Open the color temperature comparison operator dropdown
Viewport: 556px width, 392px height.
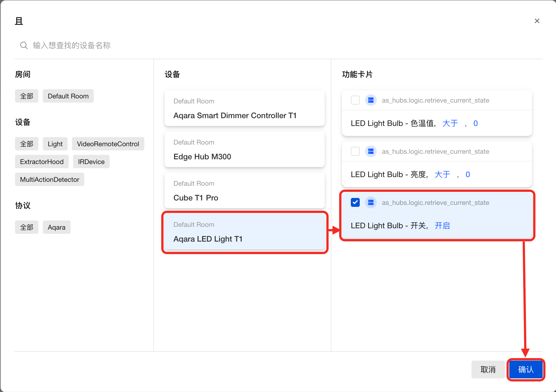pos(450,123)
